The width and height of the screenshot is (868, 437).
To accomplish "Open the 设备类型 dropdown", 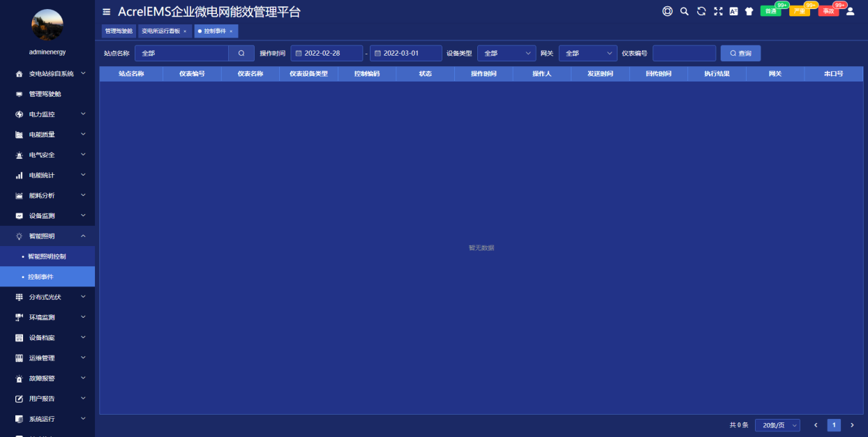I will point(507,54).
